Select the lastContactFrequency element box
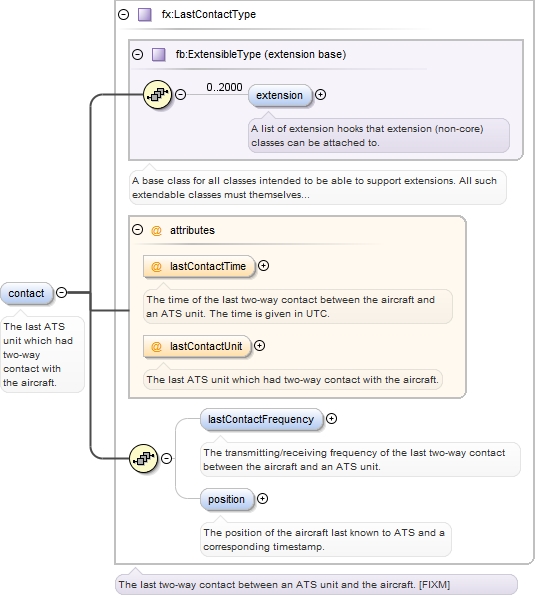 261,420
